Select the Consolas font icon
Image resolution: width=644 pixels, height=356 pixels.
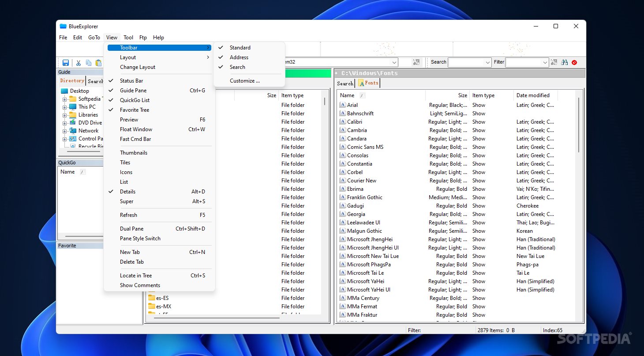tap(342, 155)
